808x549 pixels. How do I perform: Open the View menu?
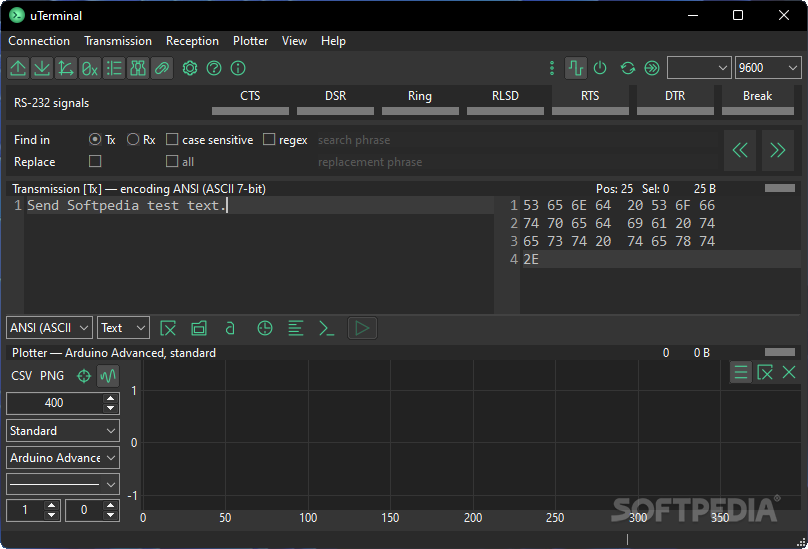click(294, 41)
